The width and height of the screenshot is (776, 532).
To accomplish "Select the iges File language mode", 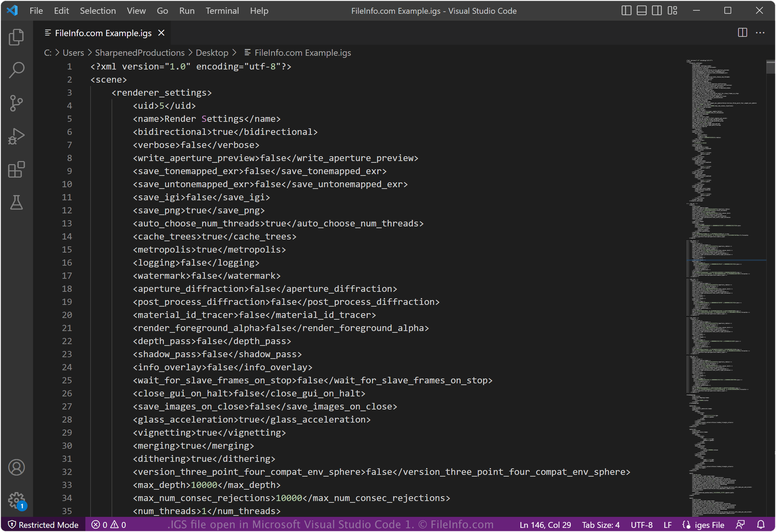I will 703,525.
